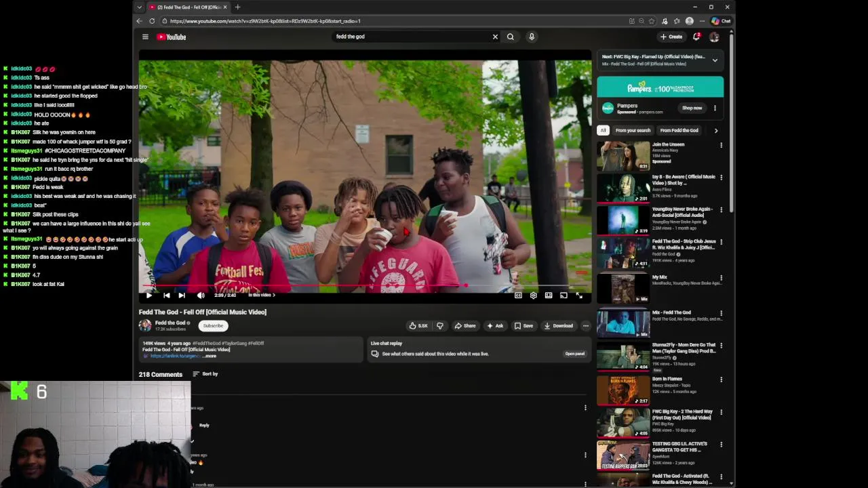Viewport: 868px width, 488px height.
Task: Open Fedd the God channel avatar
Action: coord(145,326)
